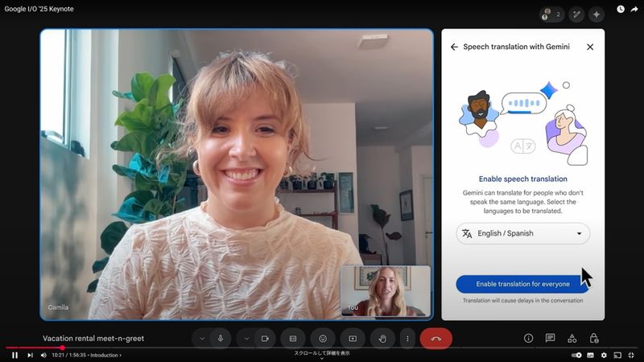The image size is (644, 362).
Task: Close the Speech translation with Gemini panel
Action: (590, 47)
